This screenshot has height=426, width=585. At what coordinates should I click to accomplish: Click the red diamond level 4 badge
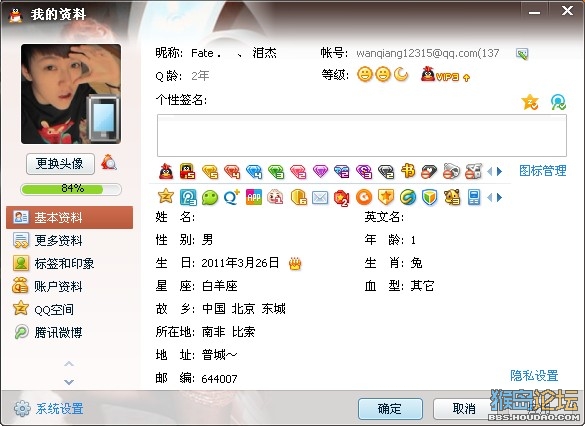(232, 172)
